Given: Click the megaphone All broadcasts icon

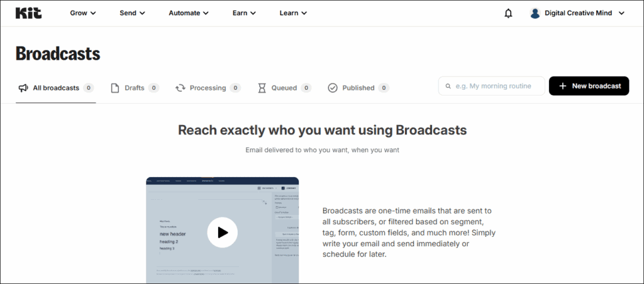Looking at the screenshot, I should coord(23,88).
